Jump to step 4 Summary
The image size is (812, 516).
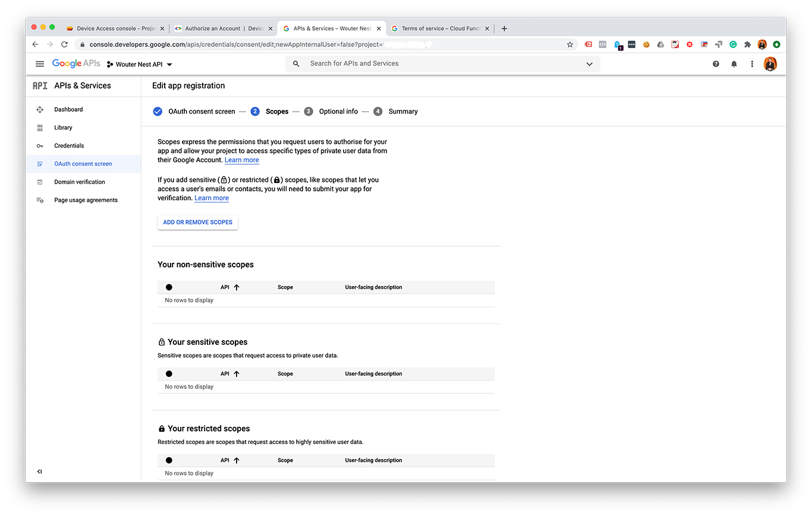(396, 111)
